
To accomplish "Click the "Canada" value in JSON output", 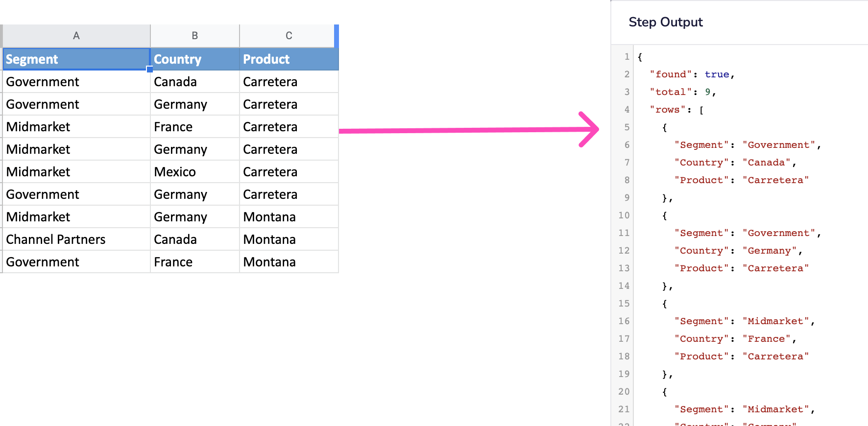I will tap(766, 163).
